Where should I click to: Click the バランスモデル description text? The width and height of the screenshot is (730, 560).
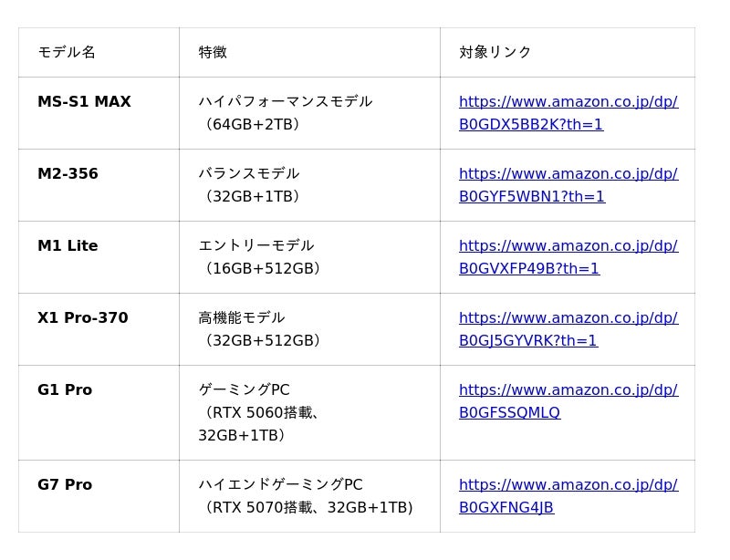[249, 173]
